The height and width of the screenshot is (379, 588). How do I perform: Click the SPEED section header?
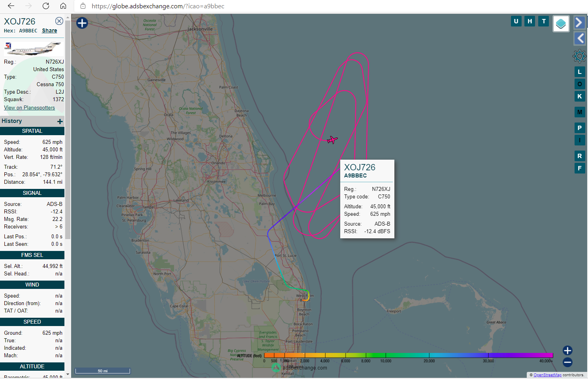pyautogui.click(x=32, y=322)
